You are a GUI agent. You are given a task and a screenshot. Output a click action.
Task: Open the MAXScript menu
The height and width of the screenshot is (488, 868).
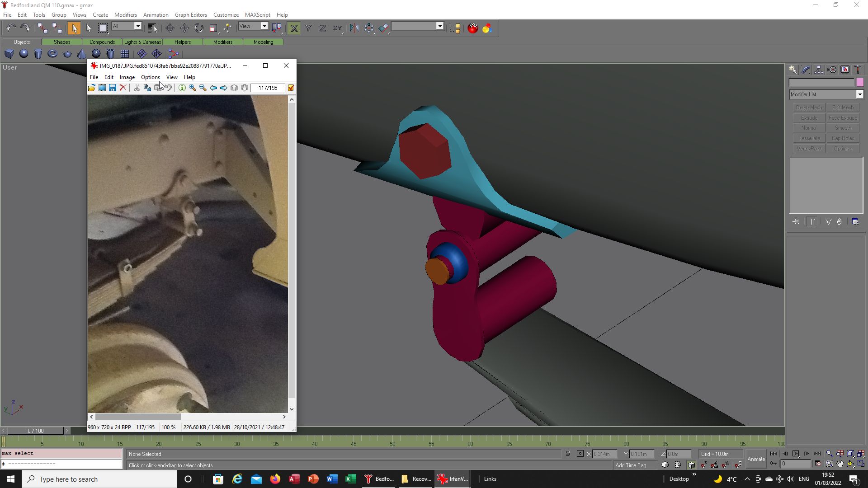point(257,15)
